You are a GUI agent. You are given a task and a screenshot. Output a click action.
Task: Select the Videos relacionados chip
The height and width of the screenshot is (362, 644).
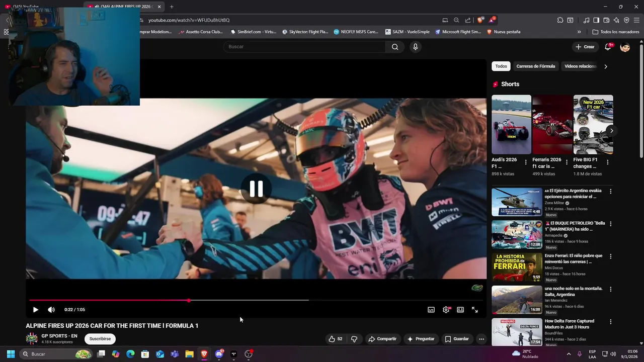tap(580, 66)
